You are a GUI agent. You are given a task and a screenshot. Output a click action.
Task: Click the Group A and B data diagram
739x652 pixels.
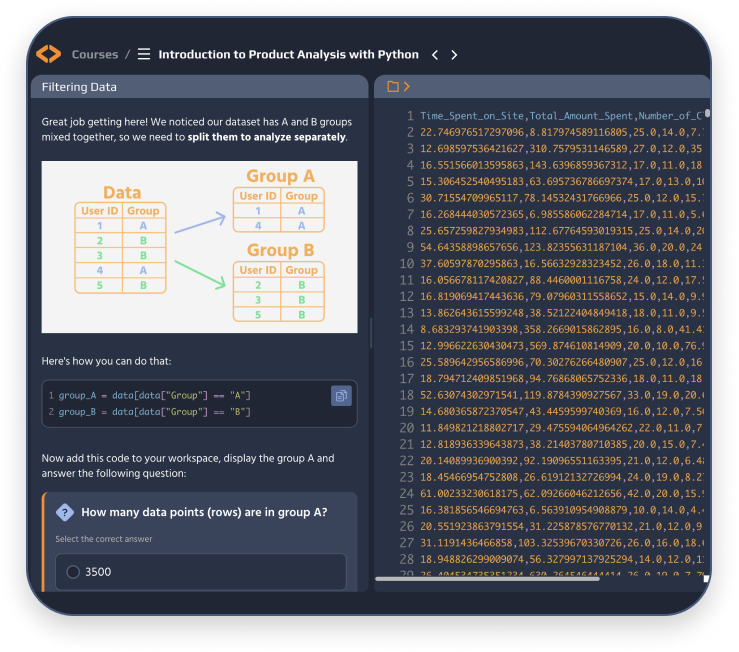tap(199, 247)
